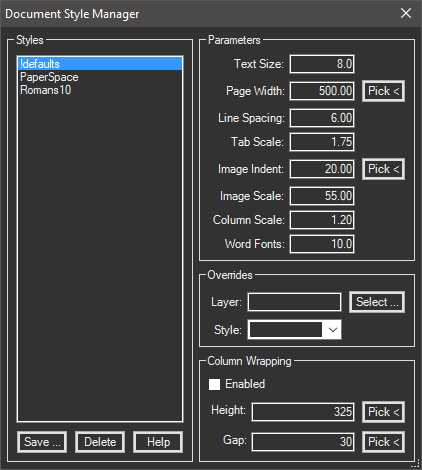Focus the Word Fonts field
This screenshot has height=470, width=422.
point(322,244)
